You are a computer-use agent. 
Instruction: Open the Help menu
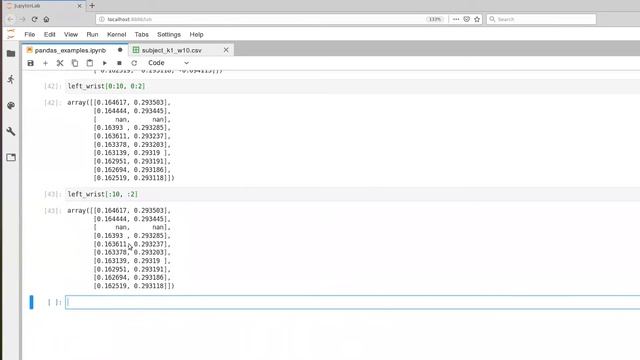[x=196, y=35]
